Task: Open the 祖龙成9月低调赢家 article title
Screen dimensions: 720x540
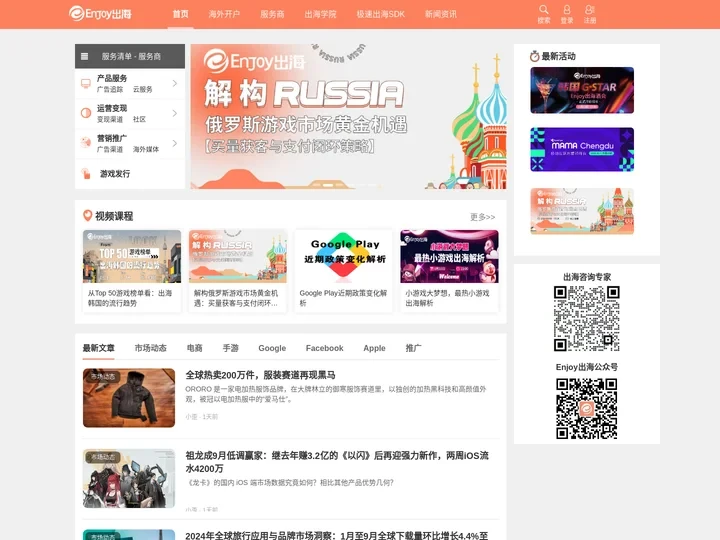Action: (337, 462)
